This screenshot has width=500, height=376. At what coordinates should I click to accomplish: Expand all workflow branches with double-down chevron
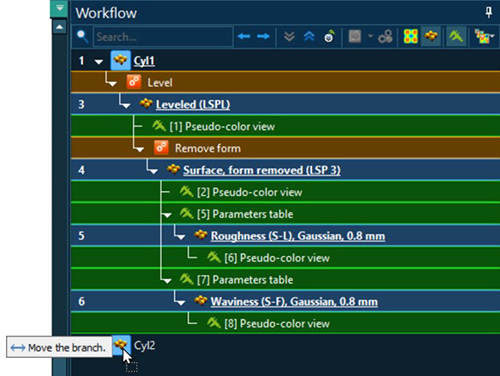point(289,36)
